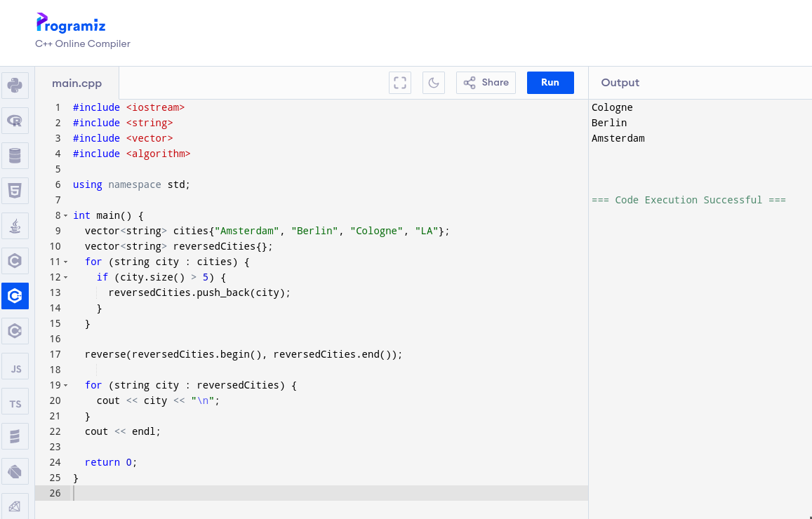The image size is (812, 519).
Task: Click 'Cologne' in the output
Action: point(612,107)
